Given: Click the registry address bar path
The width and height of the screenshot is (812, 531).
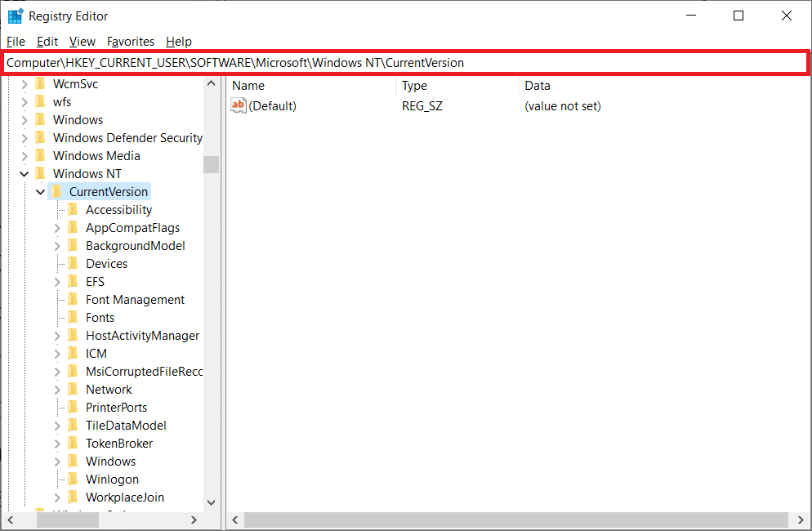Looking at the screenshot, I should [x=245, y=62].
